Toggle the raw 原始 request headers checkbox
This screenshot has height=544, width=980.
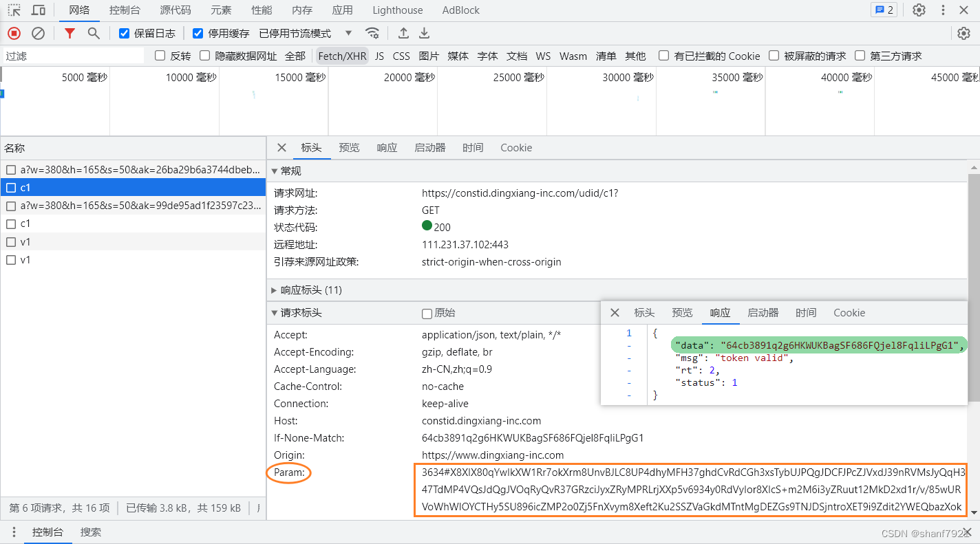pos(427,314)
